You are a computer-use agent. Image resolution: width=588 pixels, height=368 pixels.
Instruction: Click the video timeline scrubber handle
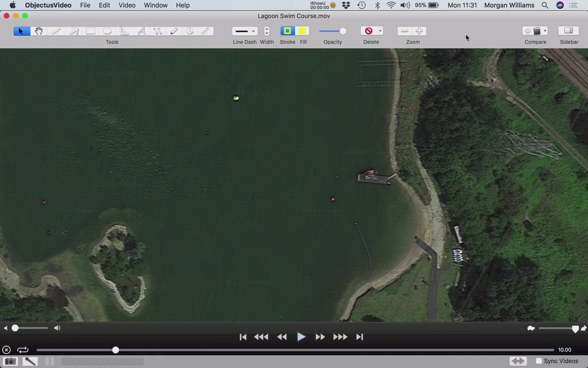click(115, 350)
